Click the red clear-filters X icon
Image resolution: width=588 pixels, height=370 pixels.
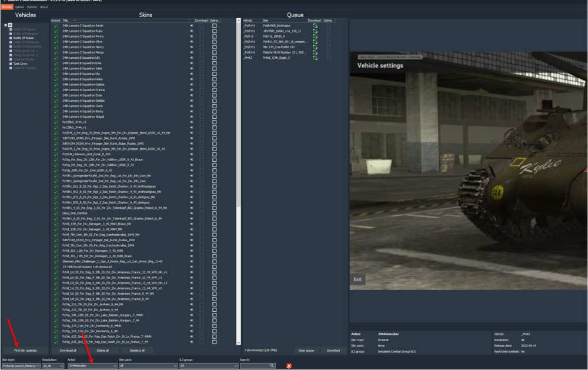click(289, 366)
